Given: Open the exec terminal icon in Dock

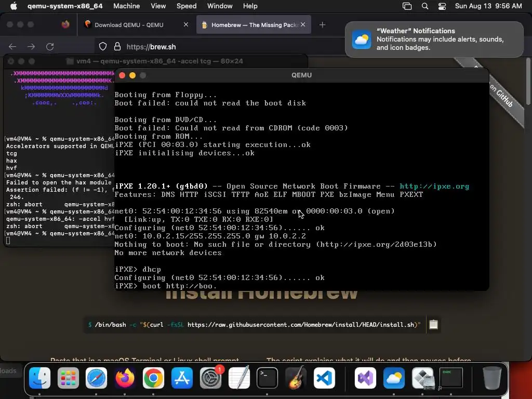Looking at the screenshot, I should 451,378.
